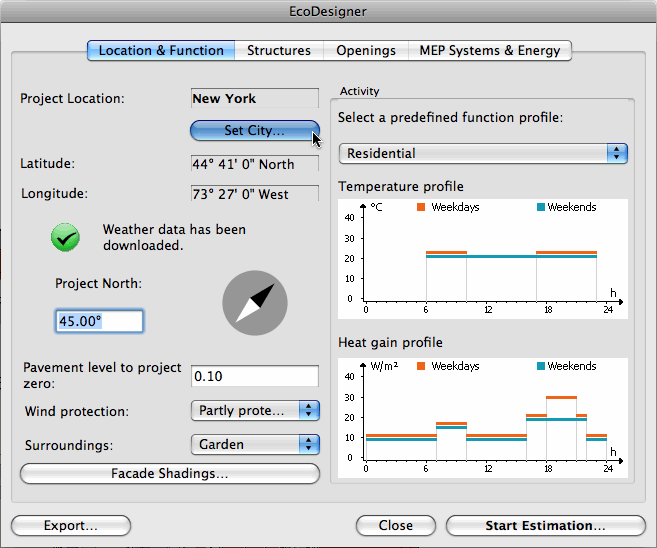Click the 'Surroundings:' label
Image resolution: width=657 pixels, height=548 pixels.
69,445
